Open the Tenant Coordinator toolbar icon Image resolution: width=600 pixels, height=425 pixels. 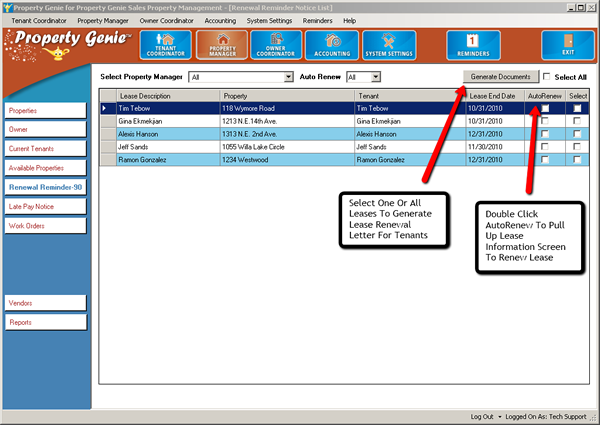(166, 45)
